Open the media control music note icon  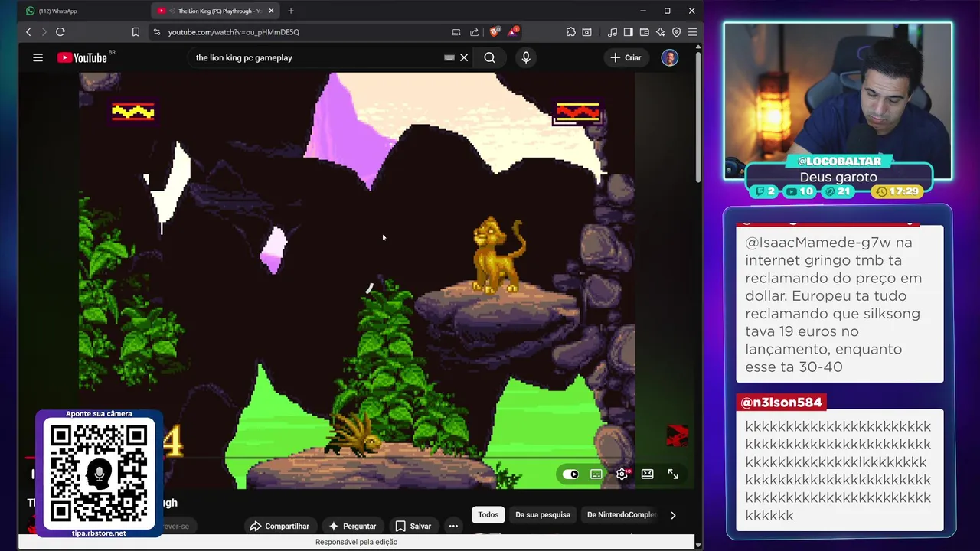point(612,32)
